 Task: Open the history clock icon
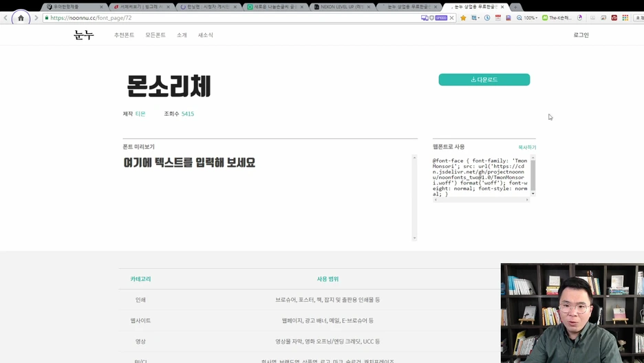pos(487,18)
